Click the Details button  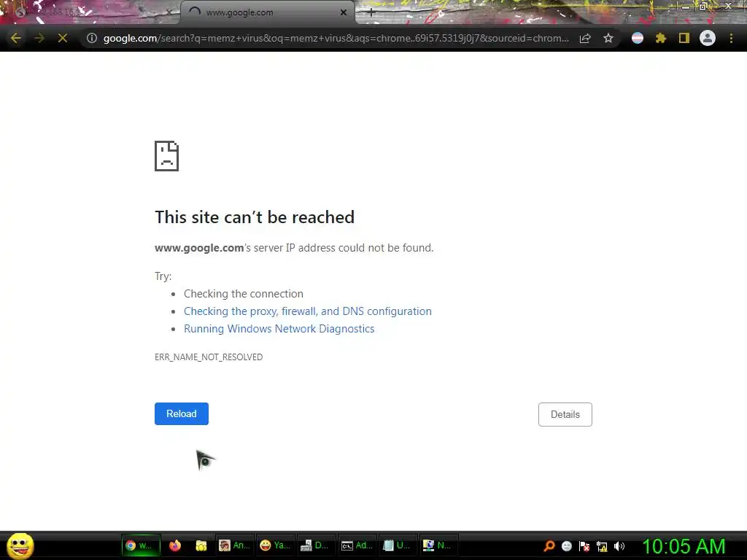pyautogui.click(x=565, y=414)
